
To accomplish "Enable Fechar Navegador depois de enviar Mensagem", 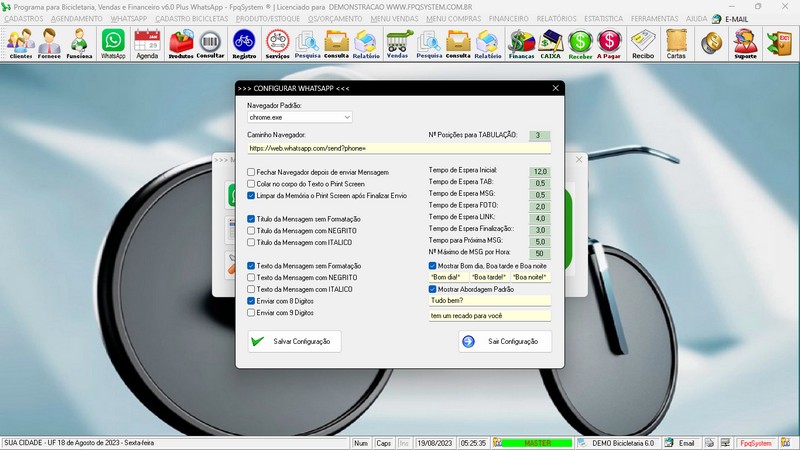I will pos(252,171).
